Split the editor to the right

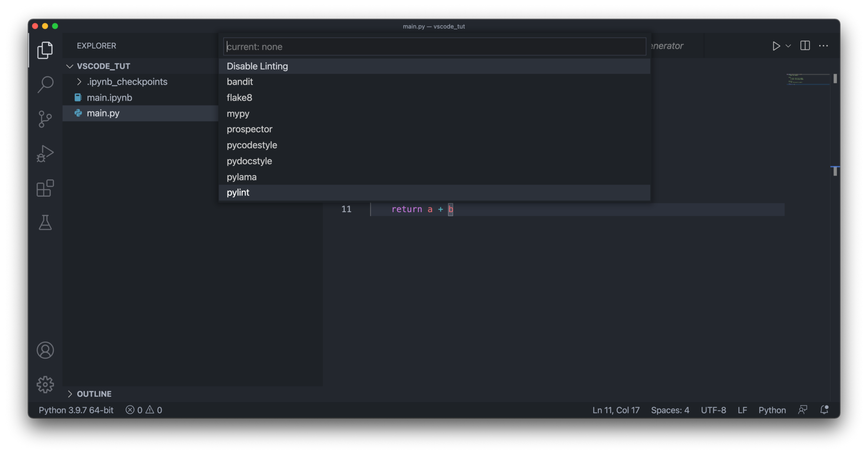(x=805, y=46)
